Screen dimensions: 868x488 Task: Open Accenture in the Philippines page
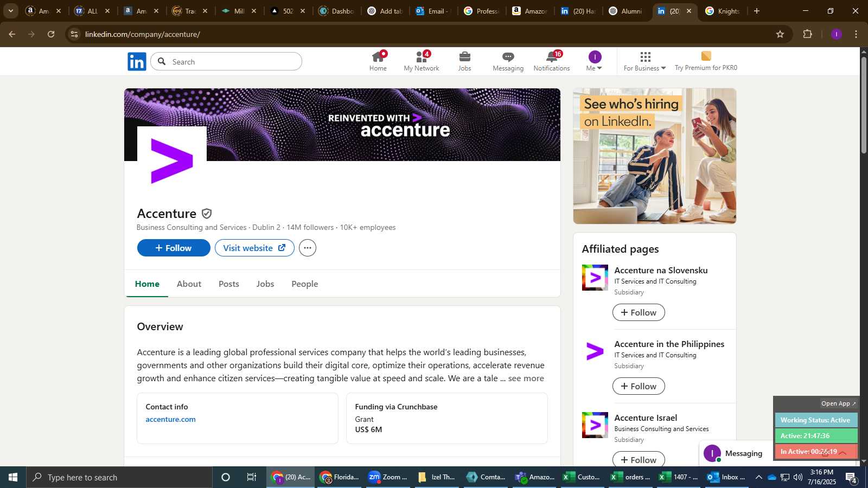coord(669,344)
